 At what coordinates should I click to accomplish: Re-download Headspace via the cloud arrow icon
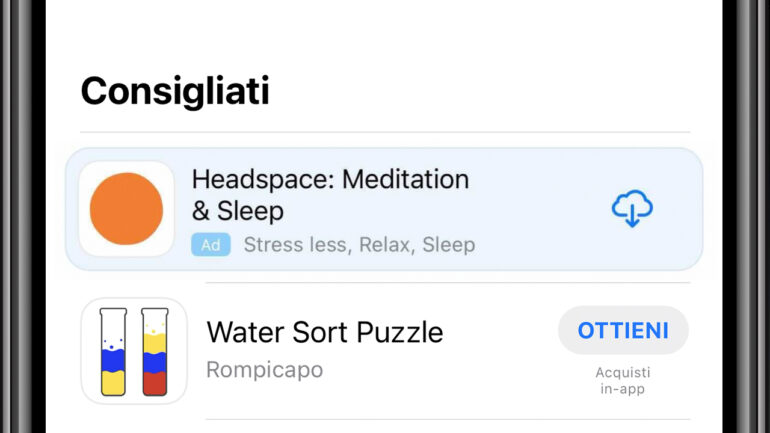pyautogui.click(x=632, y=208)
